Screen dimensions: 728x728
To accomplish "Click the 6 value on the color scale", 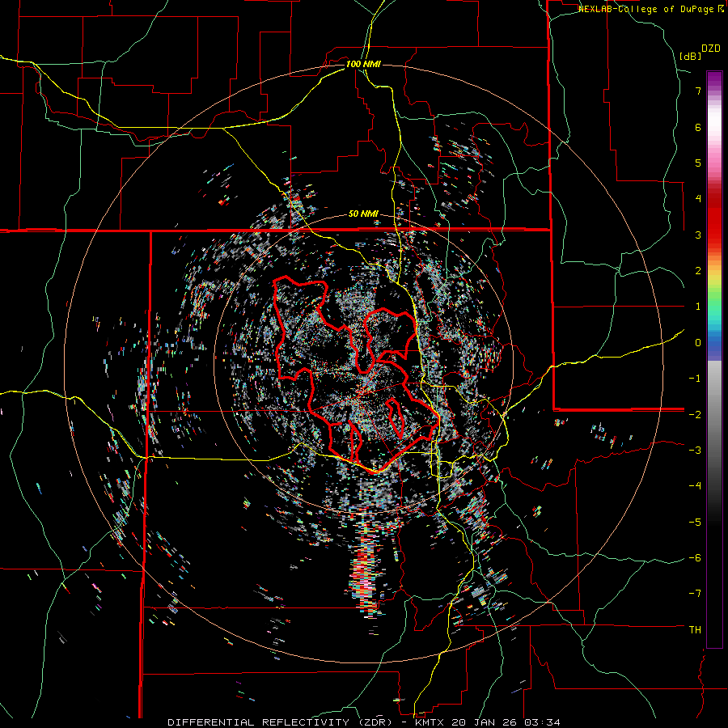I will 698,127.
